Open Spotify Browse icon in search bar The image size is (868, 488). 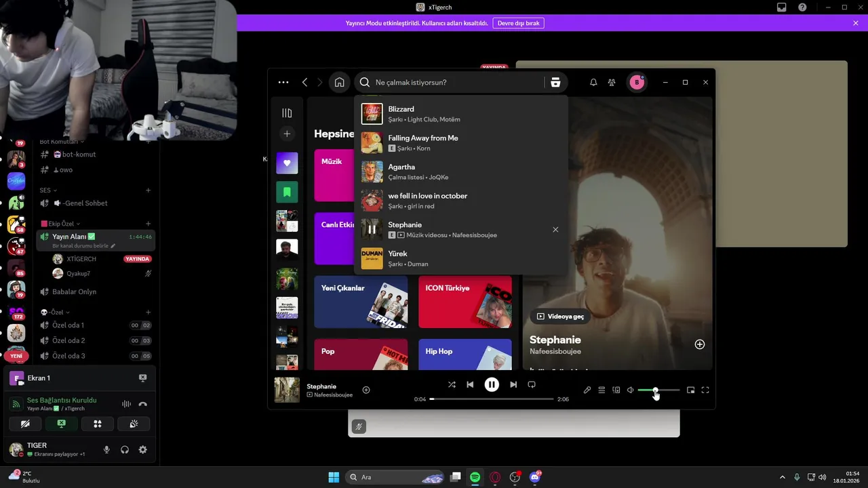555,82
